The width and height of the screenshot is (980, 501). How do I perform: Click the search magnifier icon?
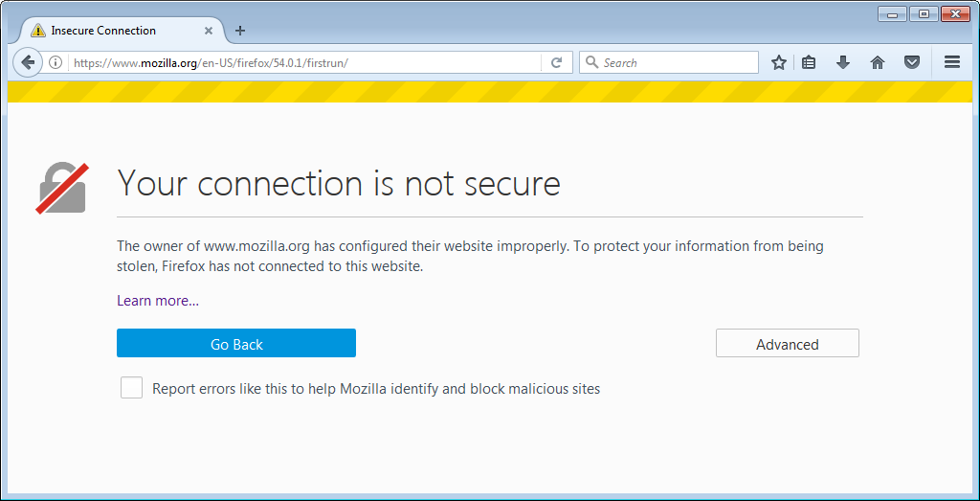pos(591,63)
